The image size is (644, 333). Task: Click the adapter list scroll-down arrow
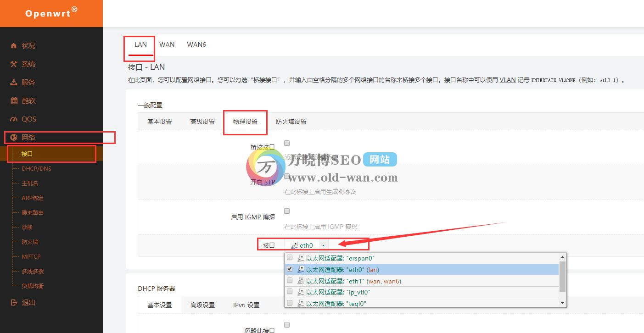tap(562, 303)
